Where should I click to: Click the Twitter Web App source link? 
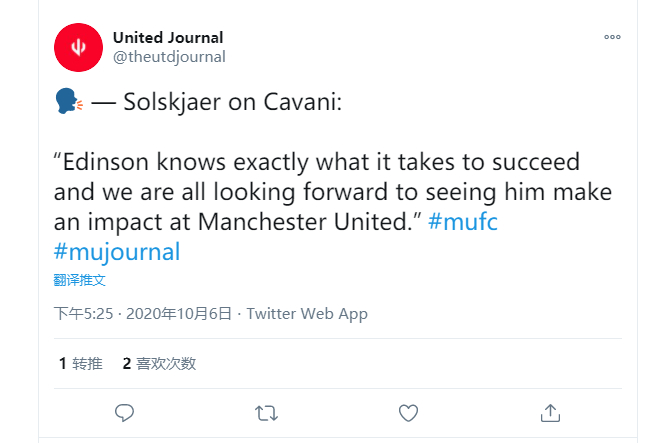coord(307,314)
